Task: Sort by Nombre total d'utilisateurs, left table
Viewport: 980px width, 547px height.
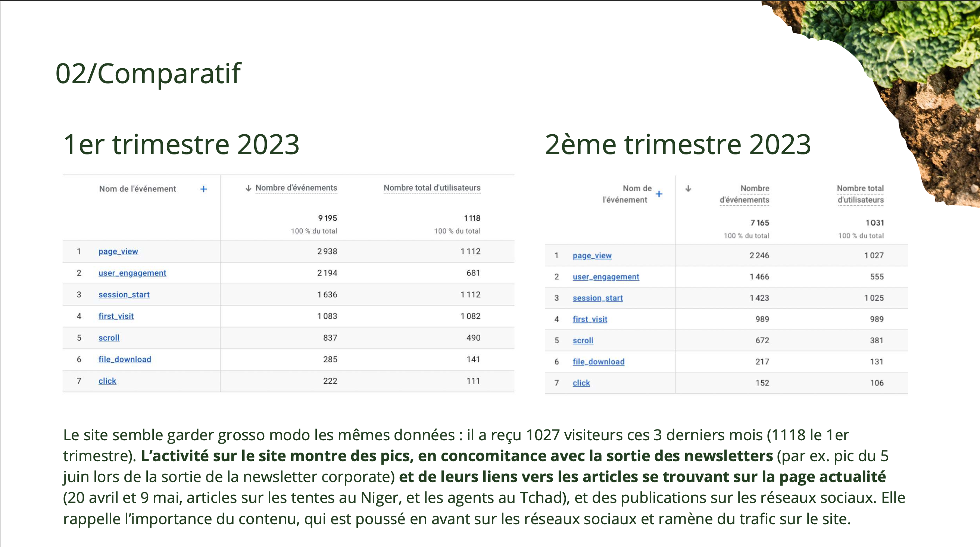Action: tap(432, 188)
